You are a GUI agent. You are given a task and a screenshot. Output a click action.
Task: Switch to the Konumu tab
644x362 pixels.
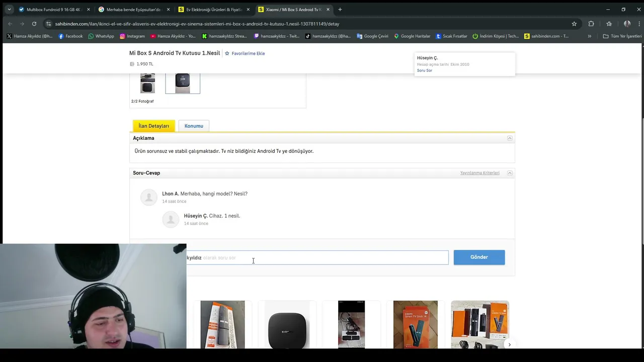pos(194,126)
